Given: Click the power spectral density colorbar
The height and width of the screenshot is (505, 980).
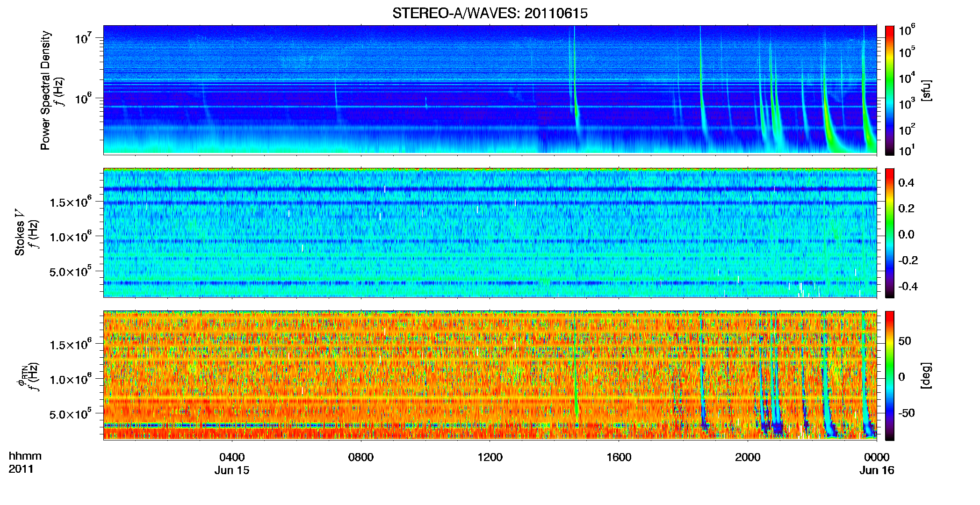Looking at the screenshot, I should (x=890, y=90).
